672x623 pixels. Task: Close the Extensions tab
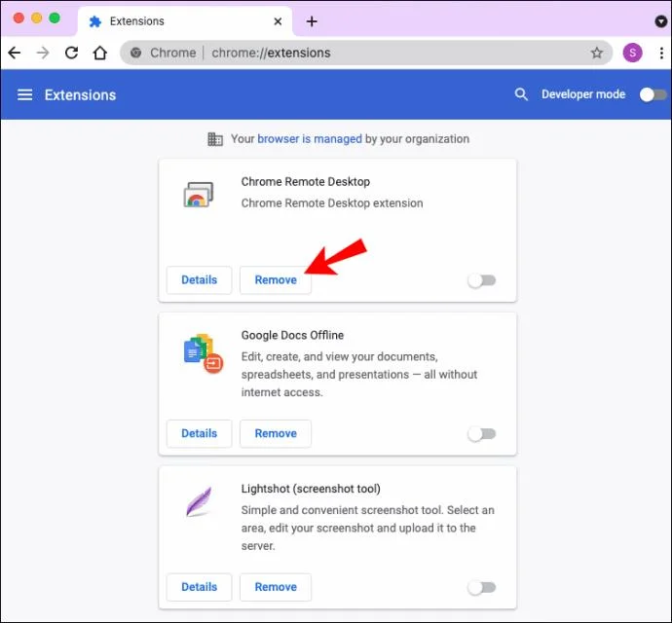click(x=278, y=21)
